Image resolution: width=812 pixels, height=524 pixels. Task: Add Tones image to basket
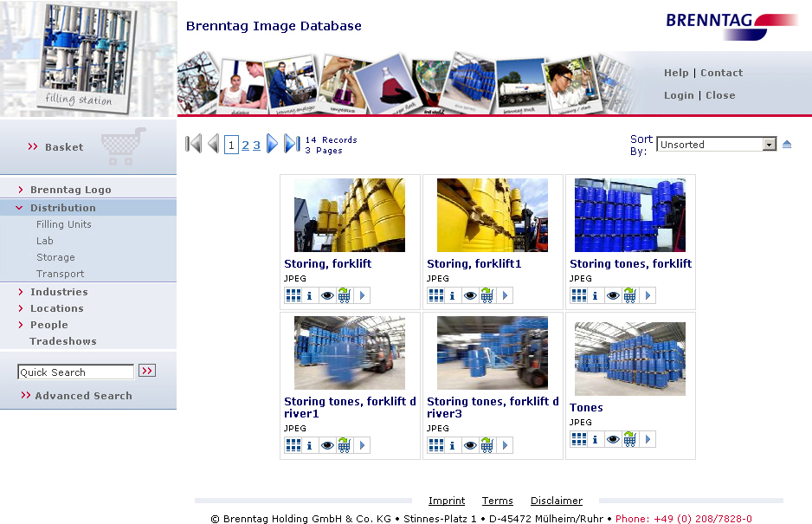[x=630, y=439]
